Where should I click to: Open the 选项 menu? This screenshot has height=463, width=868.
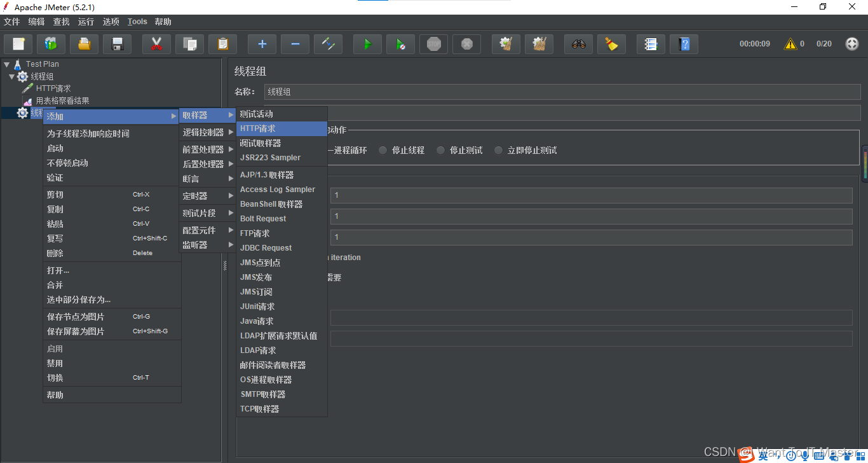tap(111, 22)
